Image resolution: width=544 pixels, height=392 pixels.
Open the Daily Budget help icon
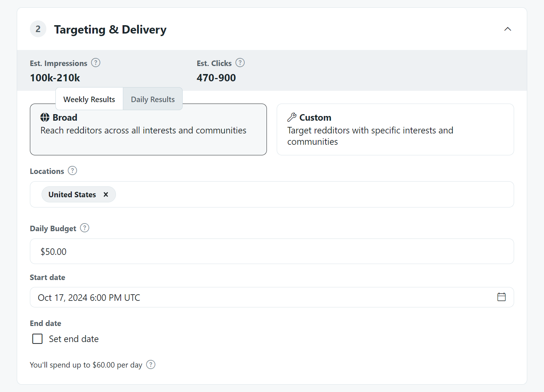pos(85,228)
